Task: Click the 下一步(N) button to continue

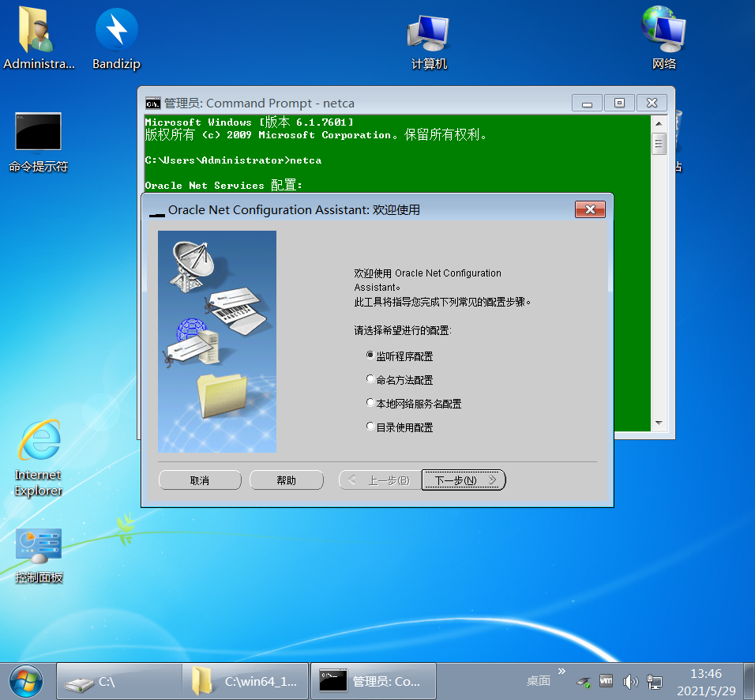Action: (x=464, y=480)
